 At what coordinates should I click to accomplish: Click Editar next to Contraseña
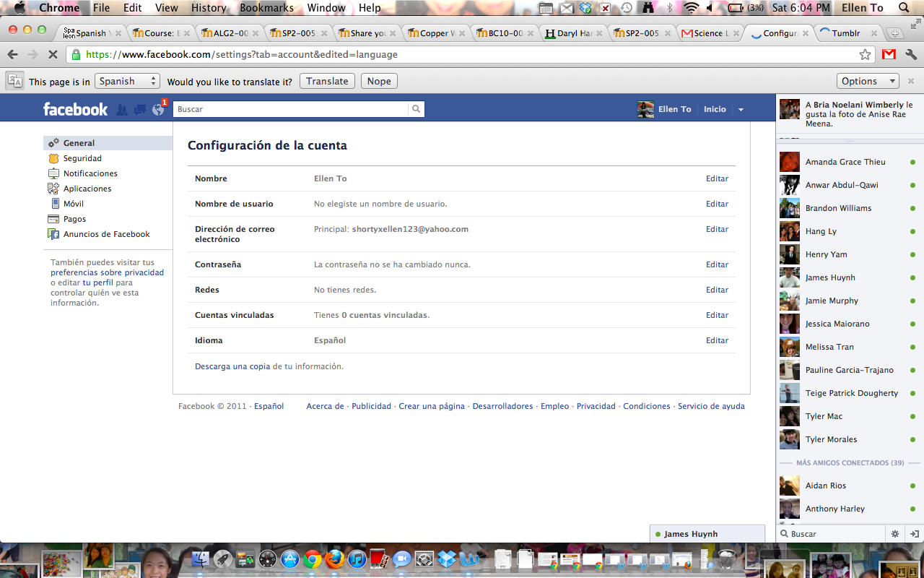click(717, 264)
